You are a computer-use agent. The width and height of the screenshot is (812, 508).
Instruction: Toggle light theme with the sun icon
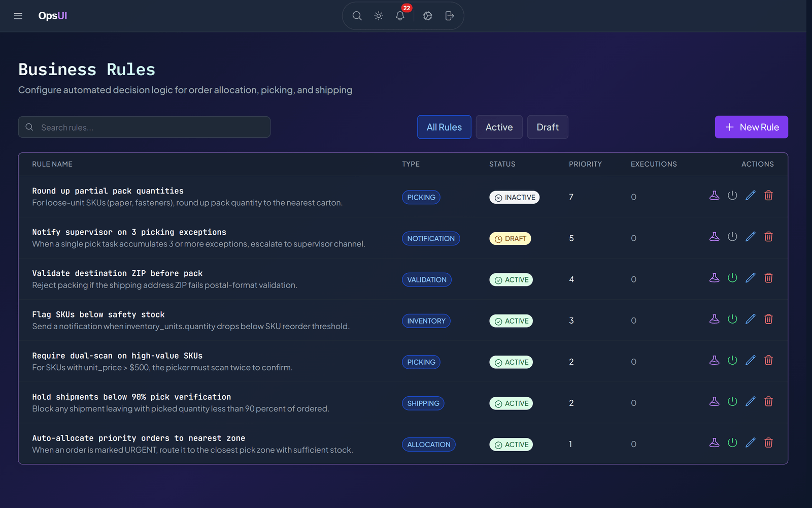point(379,16)
